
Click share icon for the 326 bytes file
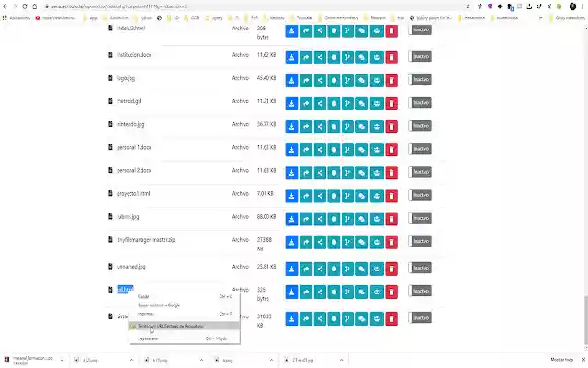(320, 293)
